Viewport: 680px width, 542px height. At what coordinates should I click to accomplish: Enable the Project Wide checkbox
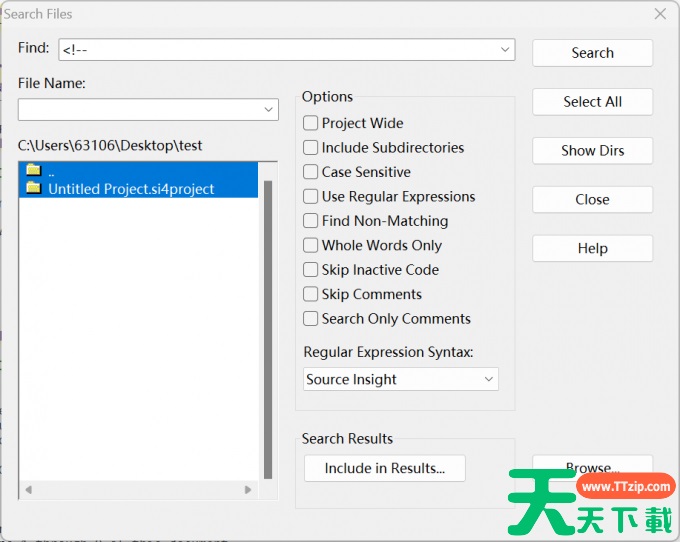point(311,123)
